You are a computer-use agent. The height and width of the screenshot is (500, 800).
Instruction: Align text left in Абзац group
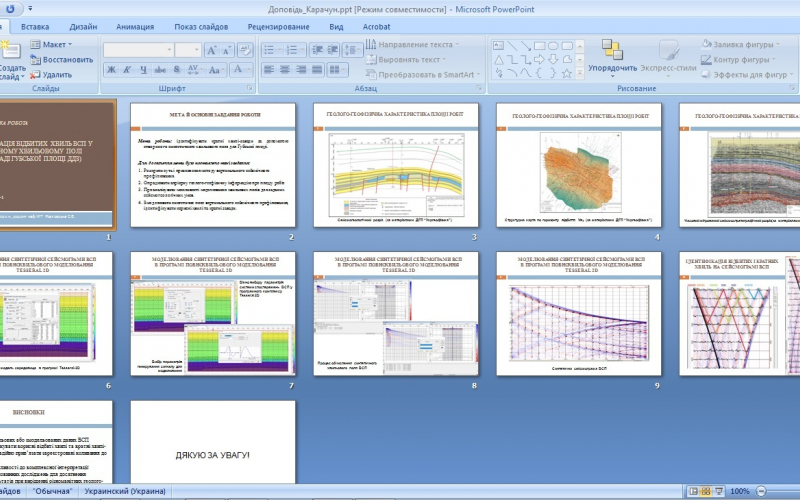269,70
